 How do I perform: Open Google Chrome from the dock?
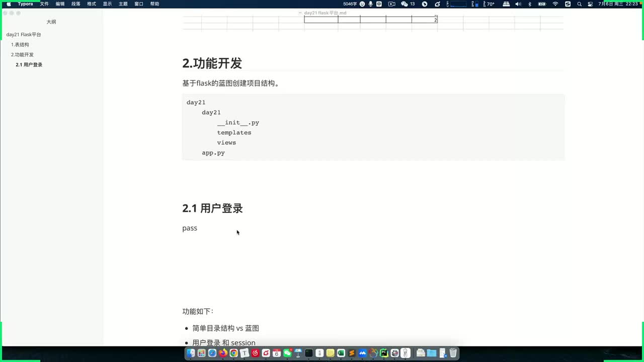click(233, 353)
